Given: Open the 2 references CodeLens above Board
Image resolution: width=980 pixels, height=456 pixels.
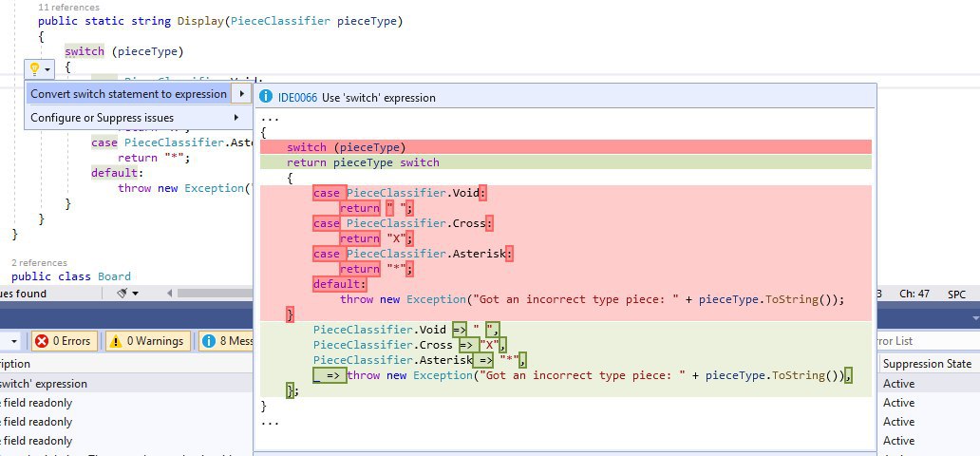Looking at the screenshot, I should [x=39, y=263].
